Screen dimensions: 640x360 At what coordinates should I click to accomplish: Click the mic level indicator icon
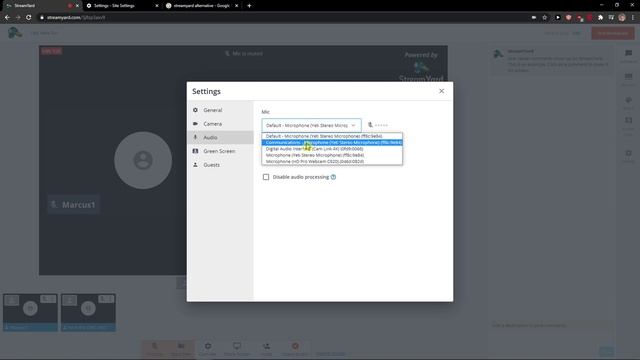pos(370,125)
